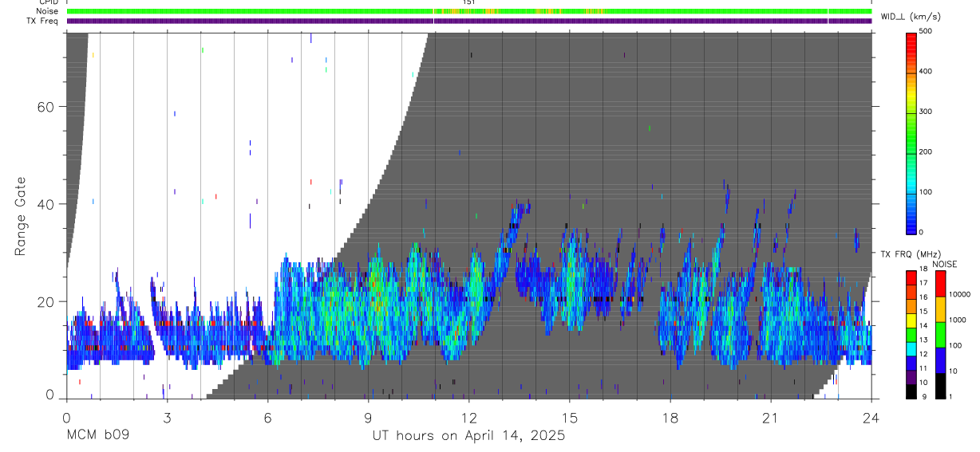Click the WID (km/s) color scale bar
This screenshot has width=980, height=452.
pyautogui.click(x=911, y=132)
